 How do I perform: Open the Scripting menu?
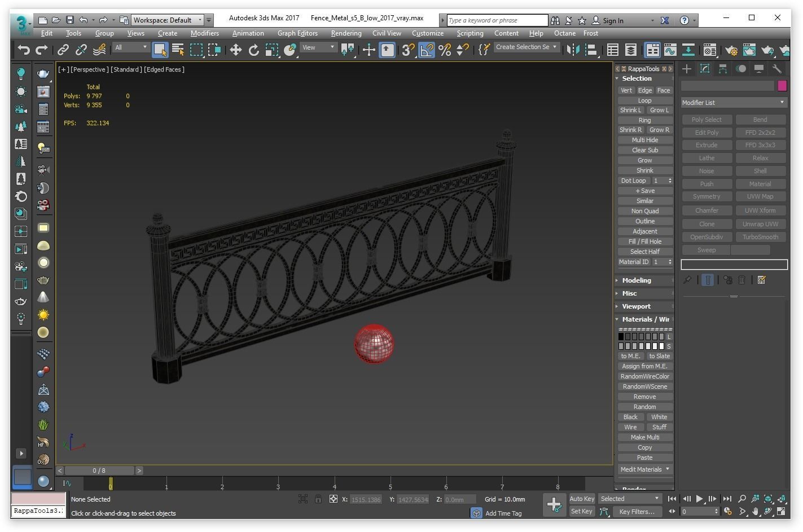[x=469, y=33]
